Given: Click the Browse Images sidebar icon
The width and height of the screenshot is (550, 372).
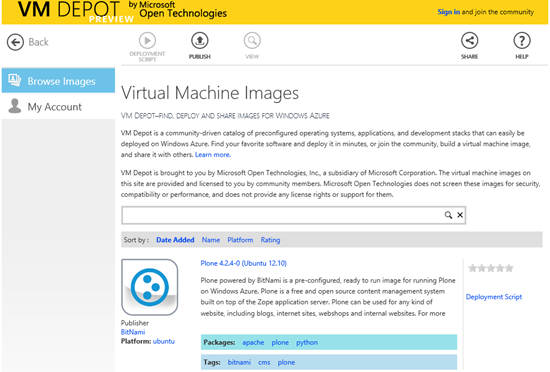Looking at the screenshot, I should [x=14, y=80].
